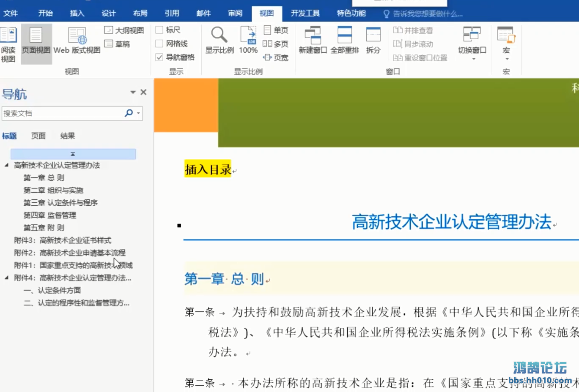The image size is (579, 392).
Task: Go to 二、认定的程序性和监督管理方
Action: [77, 303]
